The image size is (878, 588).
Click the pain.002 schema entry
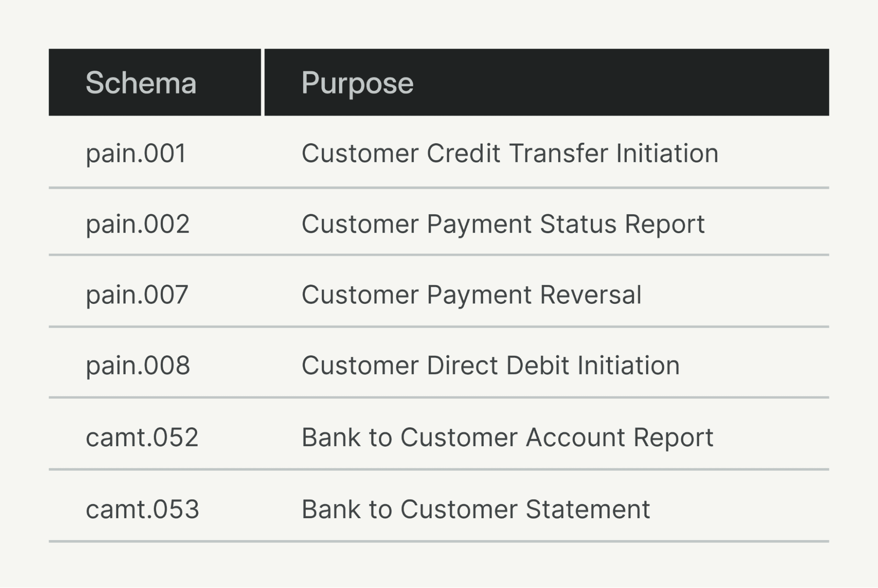coord(137,224)
